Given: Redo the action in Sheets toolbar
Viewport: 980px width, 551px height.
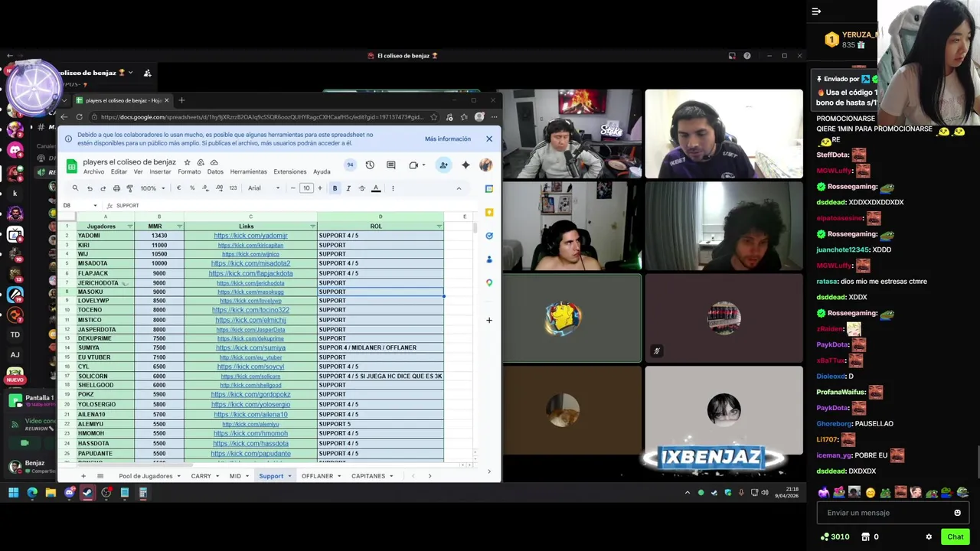Looking at the screenshot, I should click(103, 188).
